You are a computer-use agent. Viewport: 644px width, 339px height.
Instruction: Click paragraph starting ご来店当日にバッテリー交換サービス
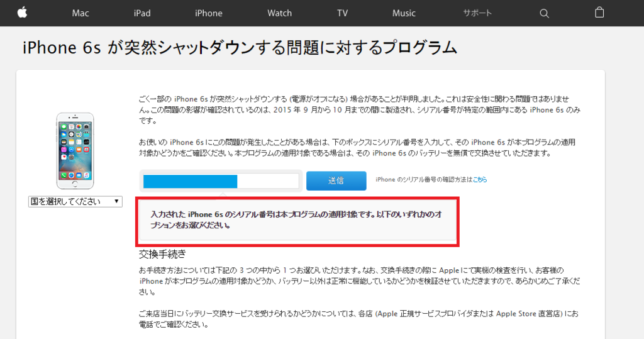358,319
